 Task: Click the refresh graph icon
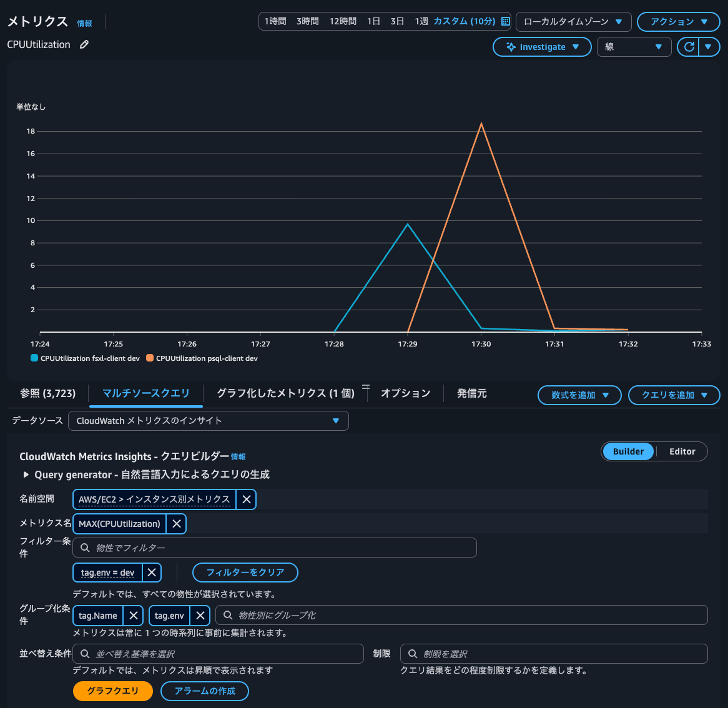689,47
